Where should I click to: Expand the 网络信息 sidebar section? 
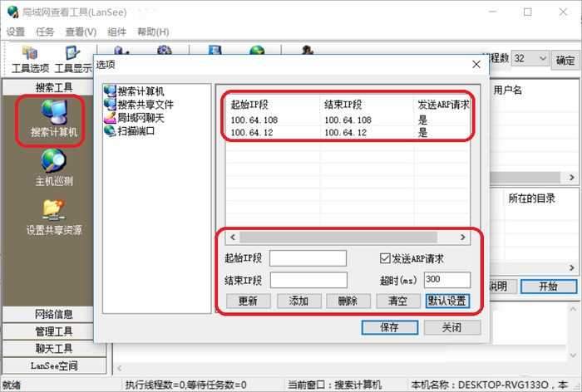(53, 314)
